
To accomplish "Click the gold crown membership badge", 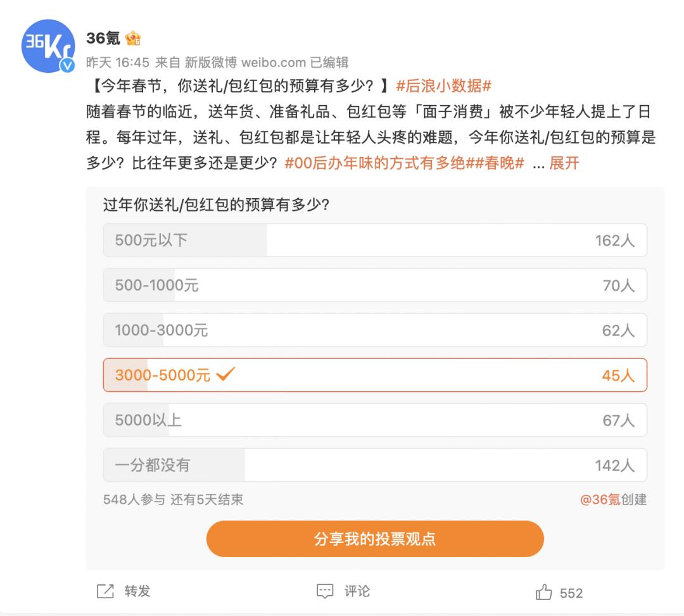I will tap(132, 39).
